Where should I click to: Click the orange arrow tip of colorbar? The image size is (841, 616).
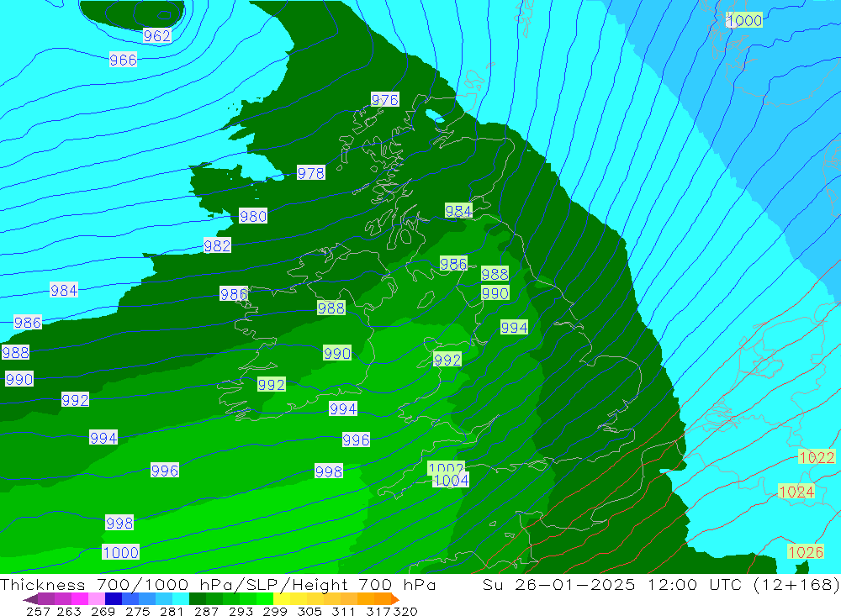click(395, 599)
